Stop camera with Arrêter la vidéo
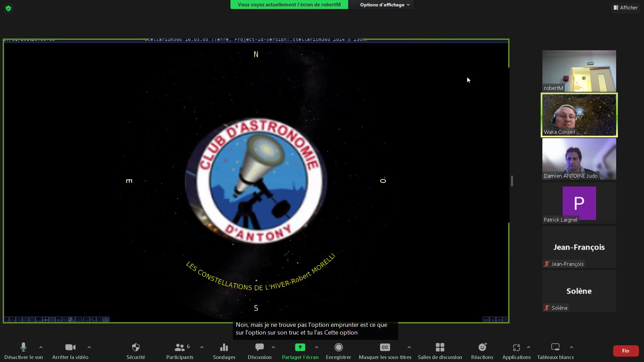This screenshot has width=644, height=362. click(x=70, y=351)
